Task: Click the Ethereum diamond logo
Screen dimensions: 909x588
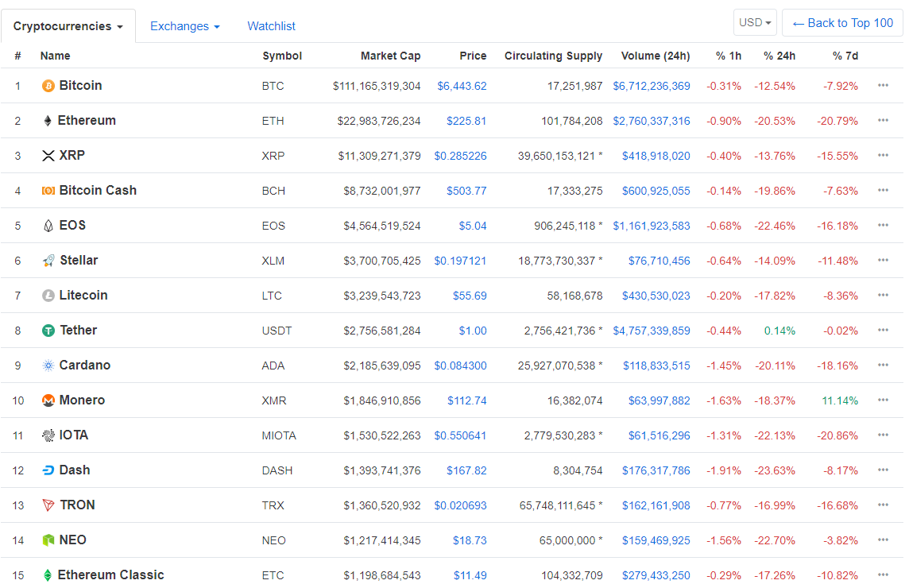Action: click(x=48, y=120)
